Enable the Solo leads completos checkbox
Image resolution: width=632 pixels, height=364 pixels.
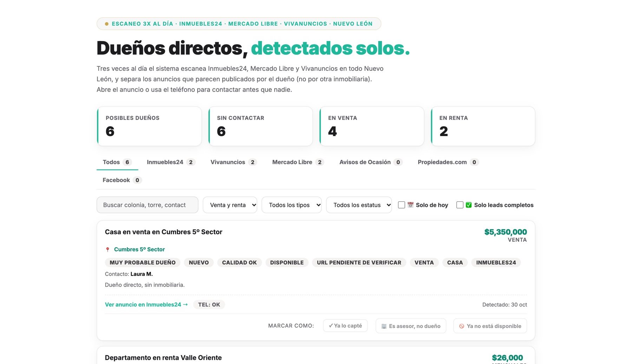460,205
